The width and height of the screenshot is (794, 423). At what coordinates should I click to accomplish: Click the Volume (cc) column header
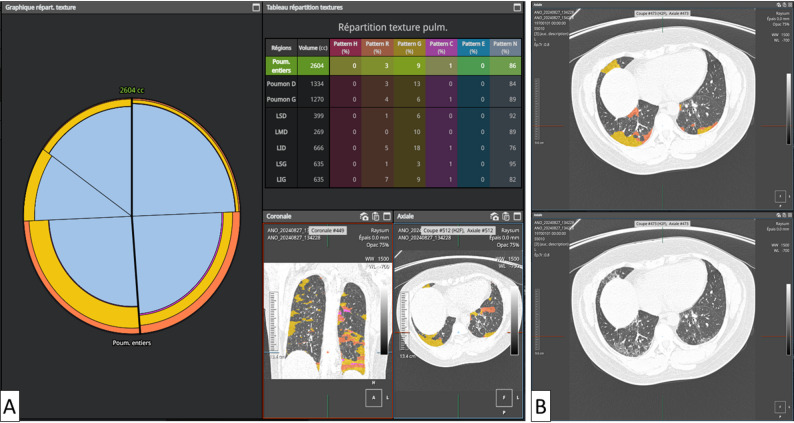(313, 48)
